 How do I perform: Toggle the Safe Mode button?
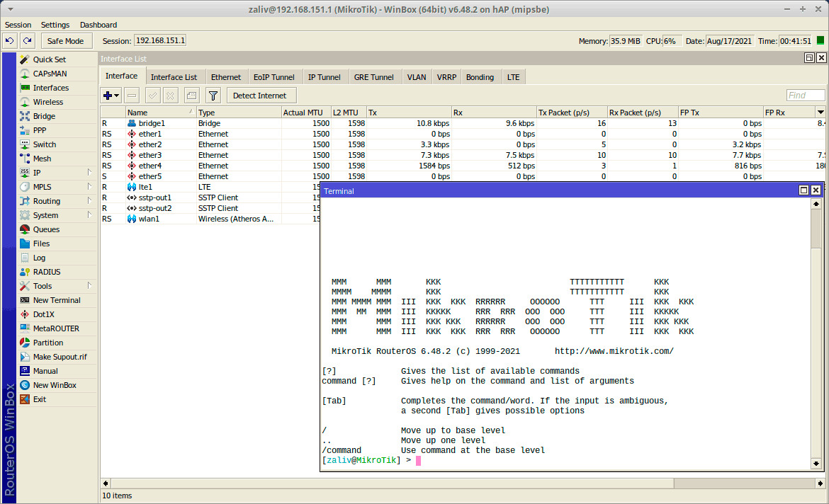65,41
